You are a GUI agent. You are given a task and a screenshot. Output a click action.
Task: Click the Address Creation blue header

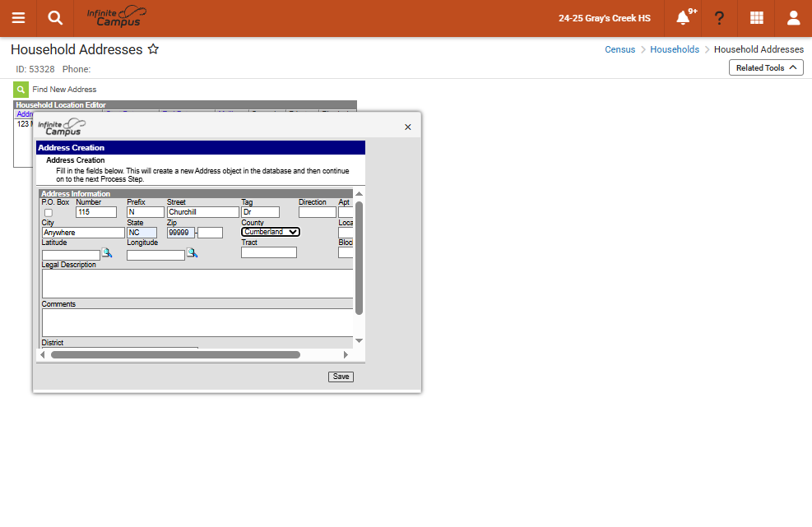tap(201, 147)
